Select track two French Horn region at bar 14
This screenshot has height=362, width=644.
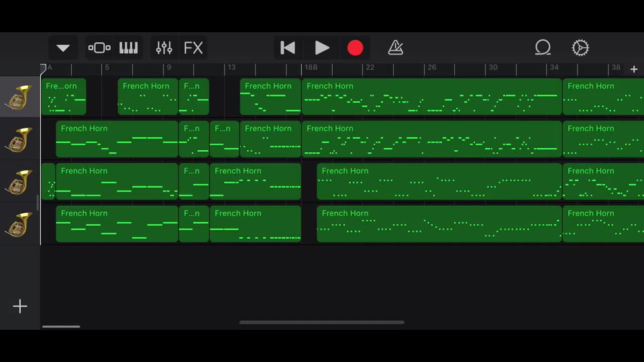coord(270,139)
